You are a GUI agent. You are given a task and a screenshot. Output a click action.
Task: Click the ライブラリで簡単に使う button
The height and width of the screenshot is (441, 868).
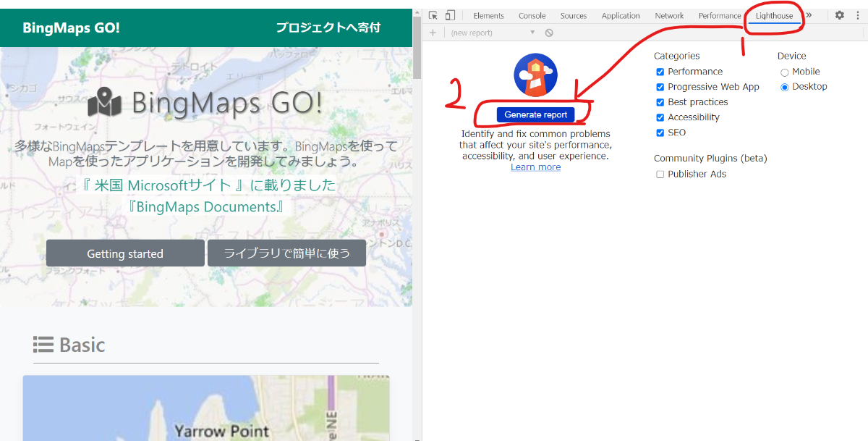(x=286, y=253)
